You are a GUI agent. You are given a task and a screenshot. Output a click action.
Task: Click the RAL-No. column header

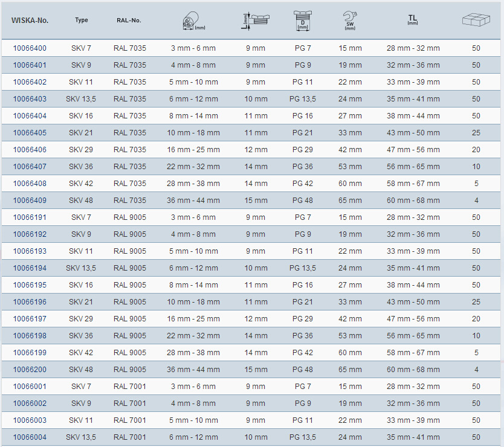pyautogui.click(x=129, y=21)
